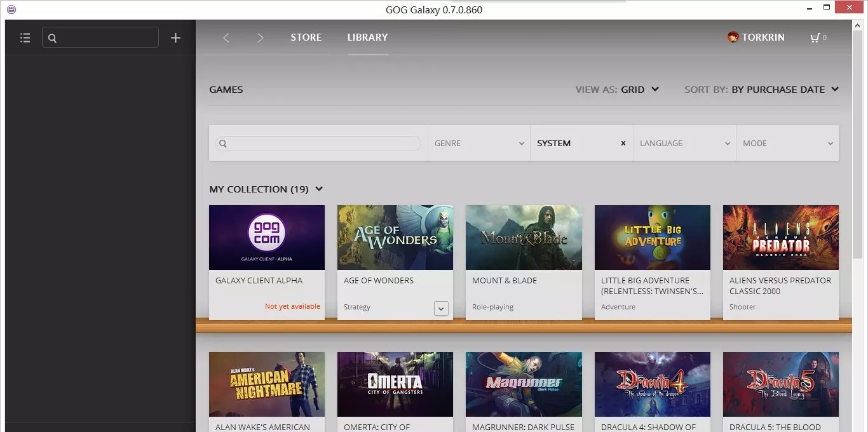This screenshot has width=868, height=432.
Task: Click the Shooter genre label
Action: click(743, 307)
